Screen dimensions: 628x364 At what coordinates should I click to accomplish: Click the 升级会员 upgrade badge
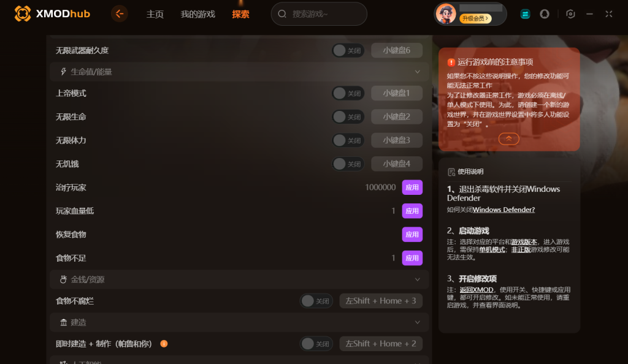[x=475, y=18]
